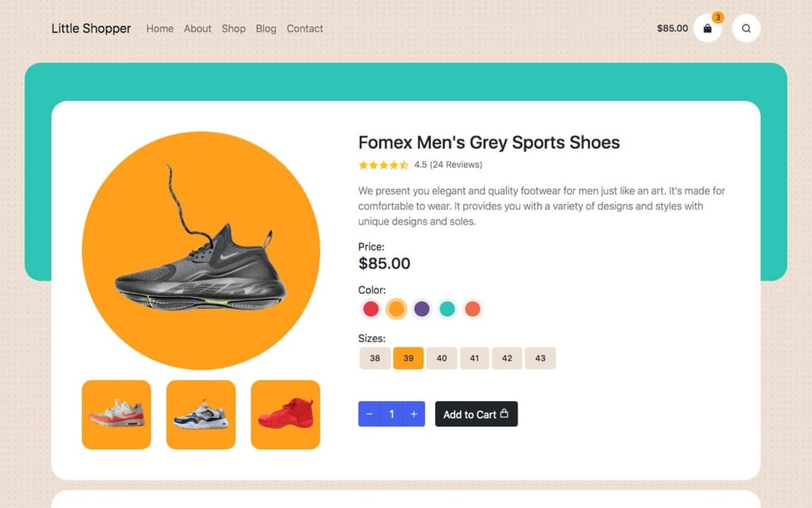Select the red color swatch
The image size is (812, 508).
[x=371, y=309]
